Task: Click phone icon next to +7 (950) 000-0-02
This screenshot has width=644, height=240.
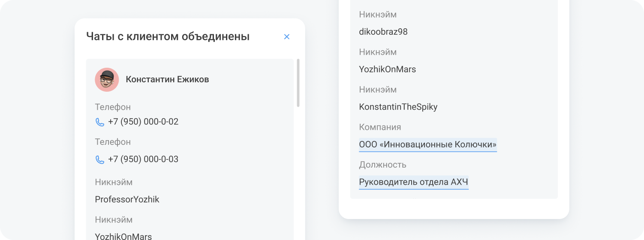Action: [100, 122]
